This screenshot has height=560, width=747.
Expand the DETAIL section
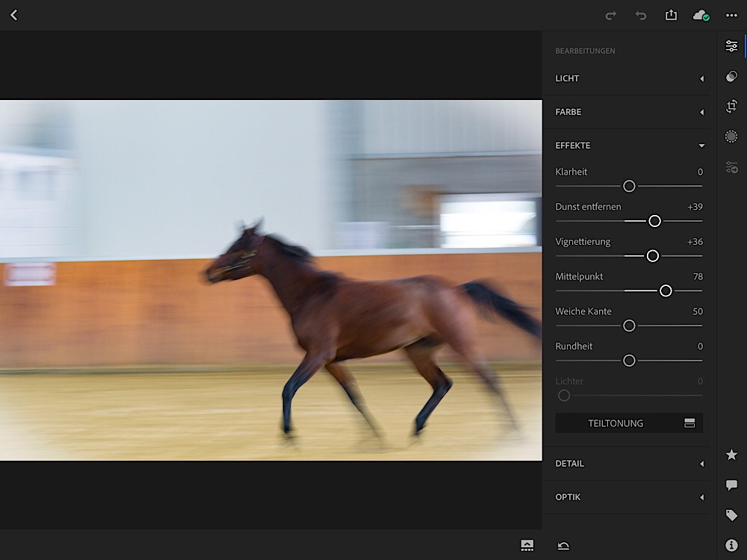click(x=626, y=464)
